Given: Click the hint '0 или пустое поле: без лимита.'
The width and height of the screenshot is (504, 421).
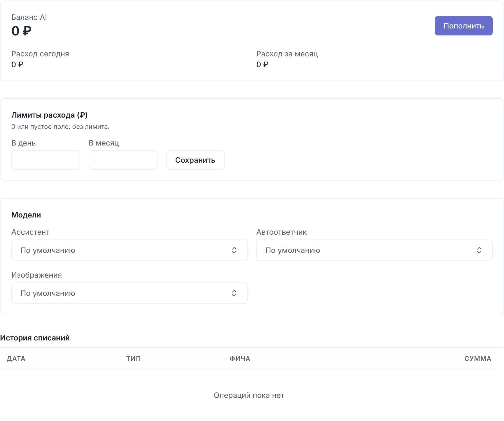Looking at the screenshot, I should (60, 127).
